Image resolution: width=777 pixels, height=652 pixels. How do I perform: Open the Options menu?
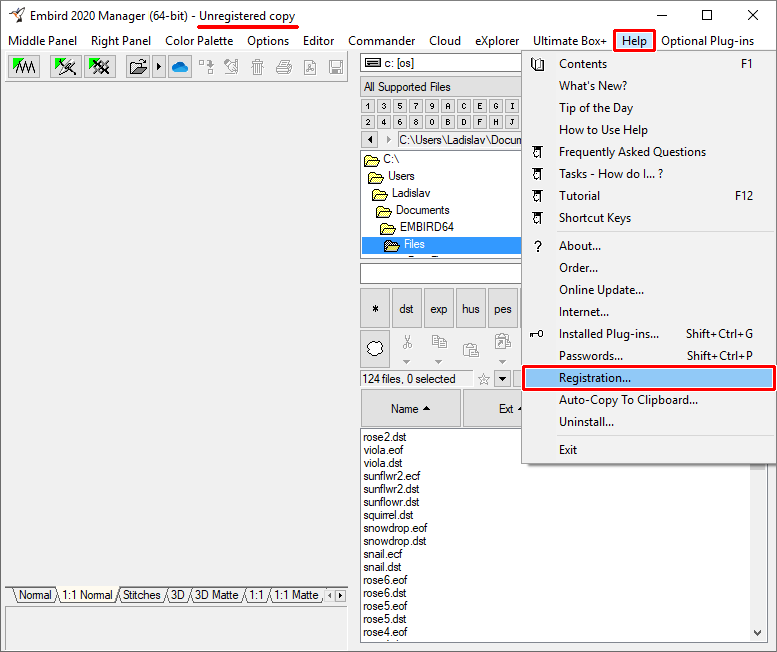(268, 41)
